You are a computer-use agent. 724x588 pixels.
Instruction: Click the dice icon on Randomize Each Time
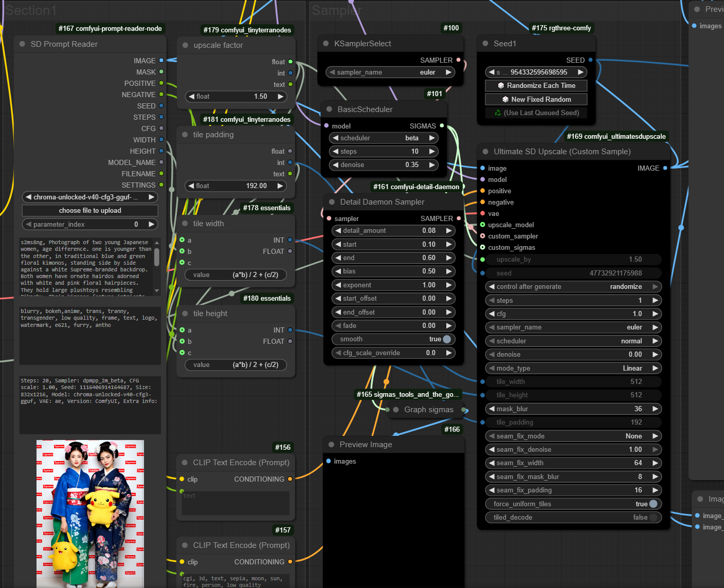(501, 86)
